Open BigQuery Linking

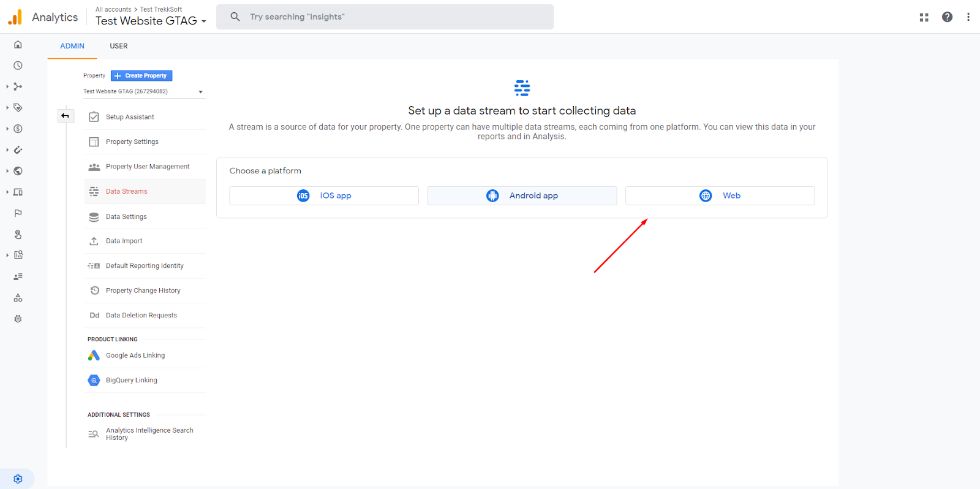pyautogui.click(x=132, y=381)
